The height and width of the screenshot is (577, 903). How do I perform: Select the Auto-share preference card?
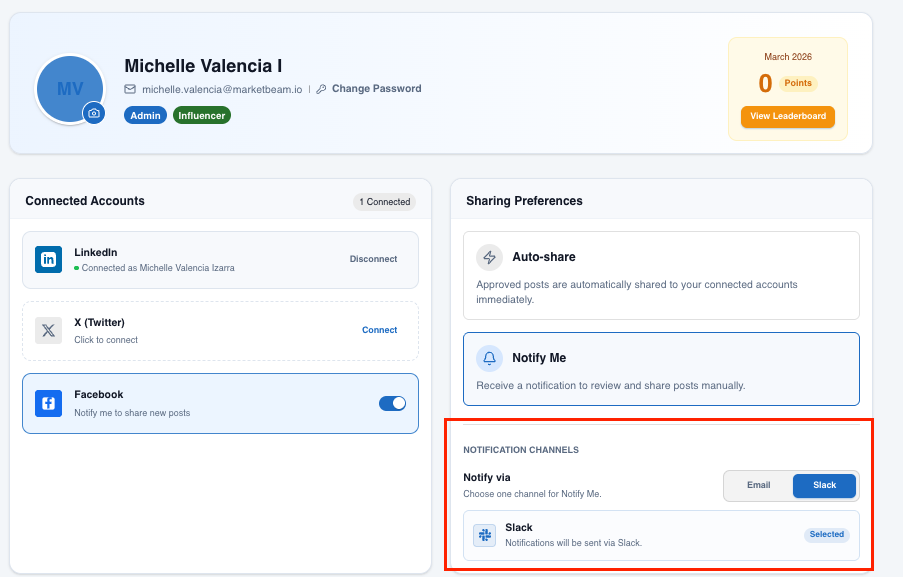(661, 276)
